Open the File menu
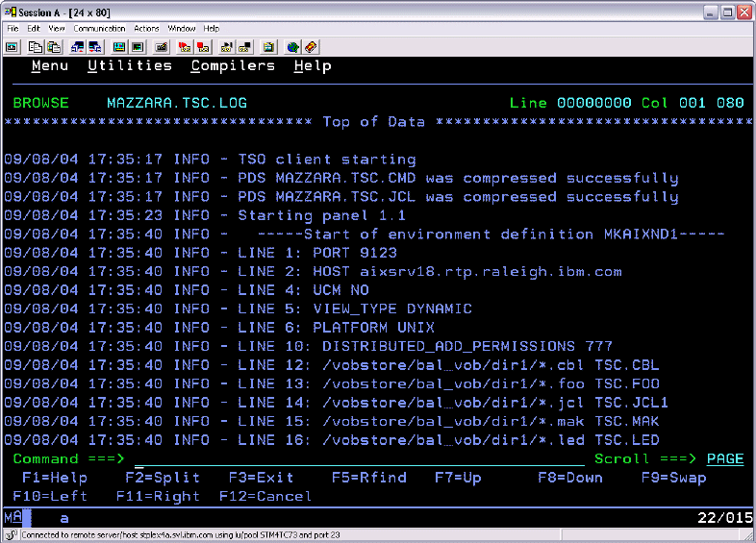 pyautogui.click(x=13, y=29)
